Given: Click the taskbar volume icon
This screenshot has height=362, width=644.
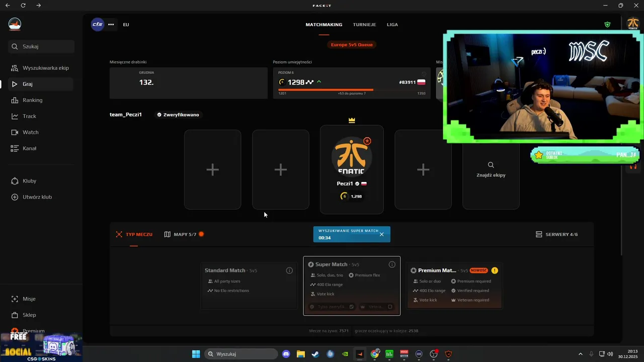Looking at the screenshot, I should [x=610, y=354].
